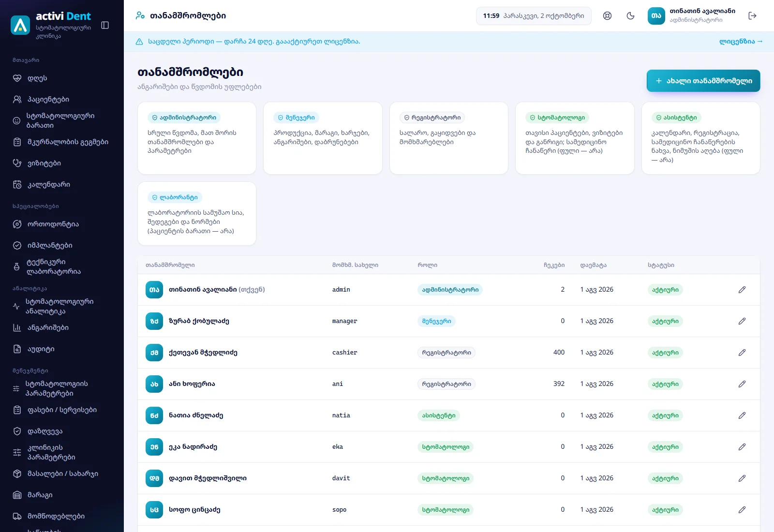Click the ახალი თანამშრომელი button
Image resolution: width=774 pixels, height=532 pixels.
(x=703, y=81)
